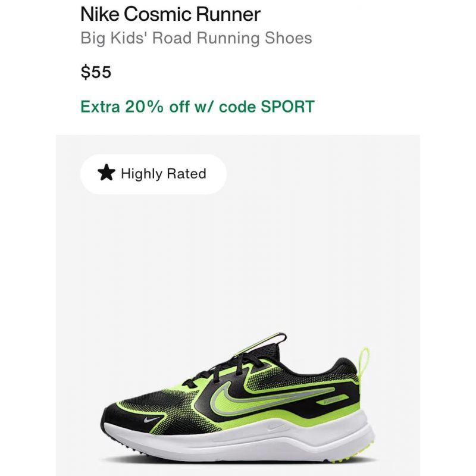Click the SPORT promo code word
476x476 pixels.
pos(287,107)
